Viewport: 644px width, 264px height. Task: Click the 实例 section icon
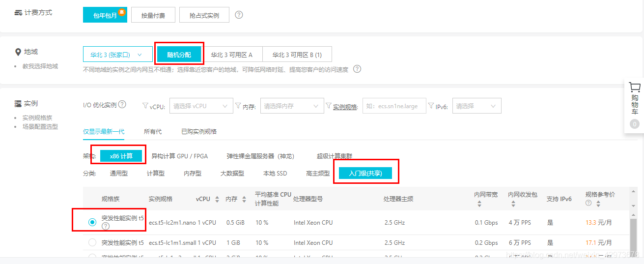[x=18, y=103]
